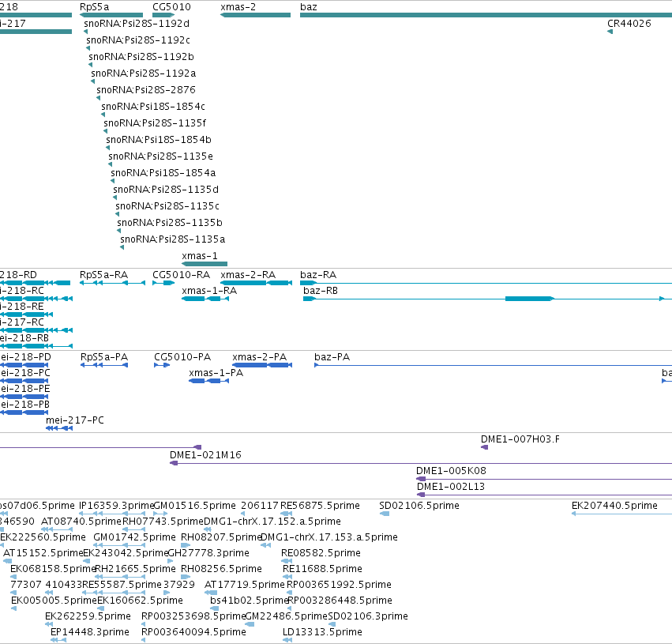672x644 pixels.
Task: Select the CG5010-PA protein feature
Action: (162, 365)
